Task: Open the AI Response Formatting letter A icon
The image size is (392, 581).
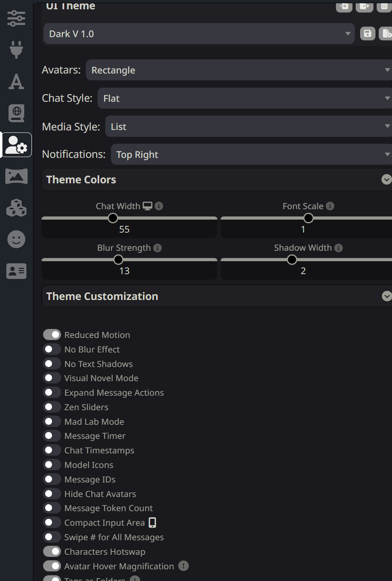Action: (x=16, y=82)
